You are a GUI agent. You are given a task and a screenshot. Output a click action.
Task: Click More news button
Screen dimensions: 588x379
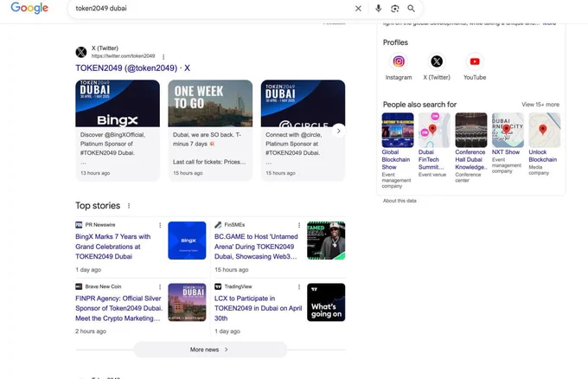tap(210, 350)
